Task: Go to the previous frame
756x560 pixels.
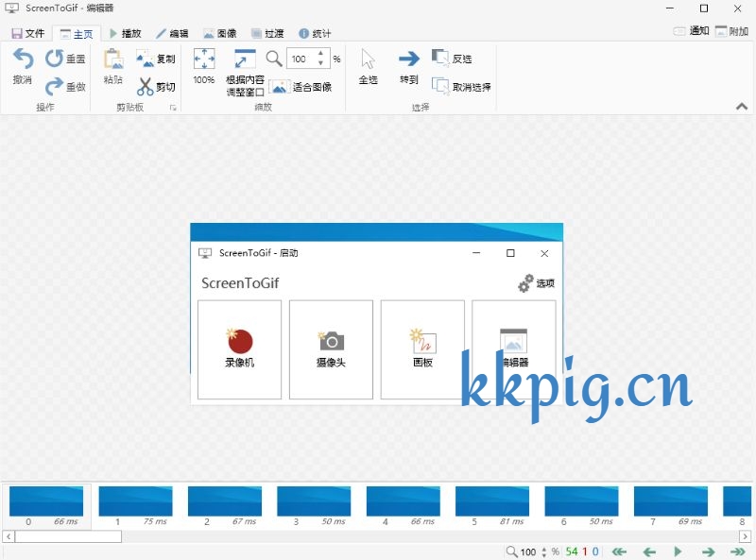Action: (x=649, y=552)
